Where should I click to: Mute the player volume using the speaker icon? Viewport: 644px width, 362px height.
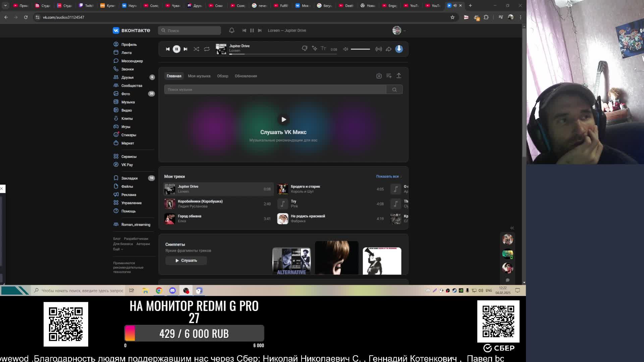pos(345,49)
